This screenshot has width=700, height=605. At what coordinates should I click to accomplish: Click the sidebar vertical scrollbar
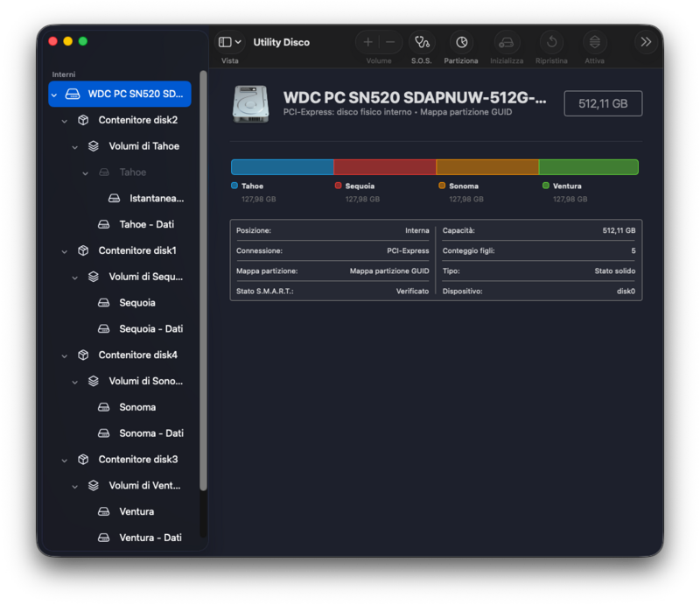(x=203, y=280)
